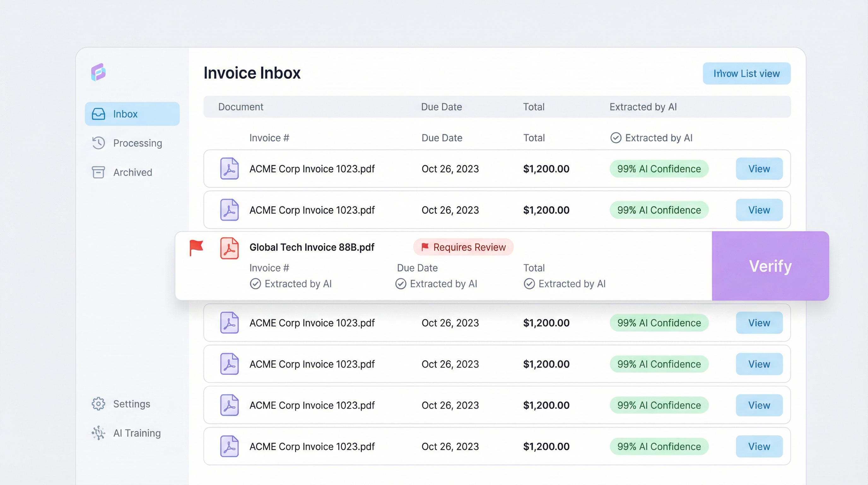Click the red flag beside Global Tech Invoice
This screenshot has width=868, height=485.
197,247
